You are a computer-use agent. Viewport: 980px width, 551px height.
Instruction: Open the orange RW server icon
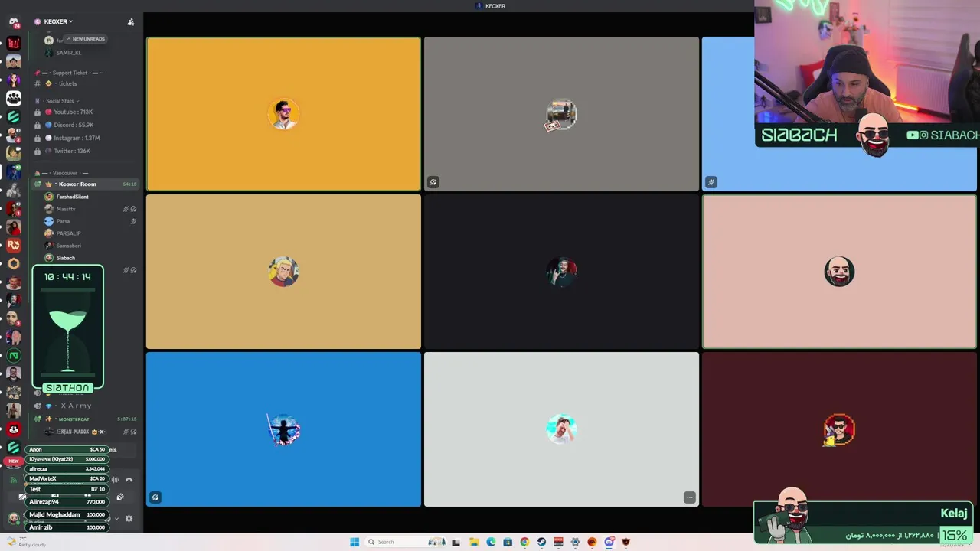coord(14,245)
